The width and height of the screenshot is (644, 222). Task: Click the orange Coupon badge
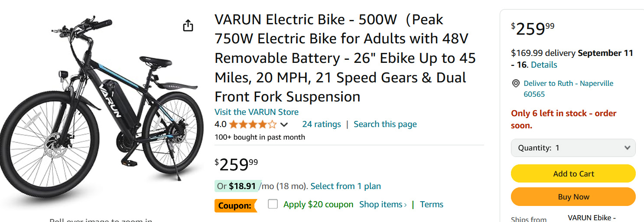click(235, 205)
